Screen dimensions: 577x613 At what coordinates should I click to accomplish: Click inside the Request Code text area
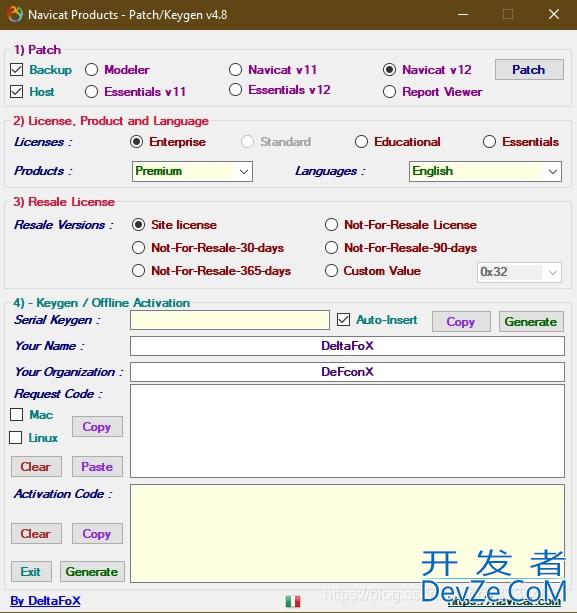pyautogui.click(x=347, y=431)
